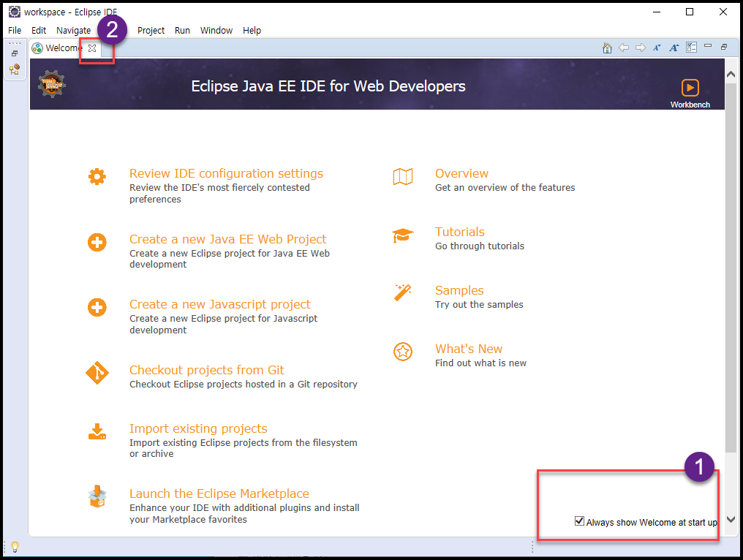Click the light bulb tip icon
The image size is (743, 560).
pyautogui.click(x=15, y=548)
